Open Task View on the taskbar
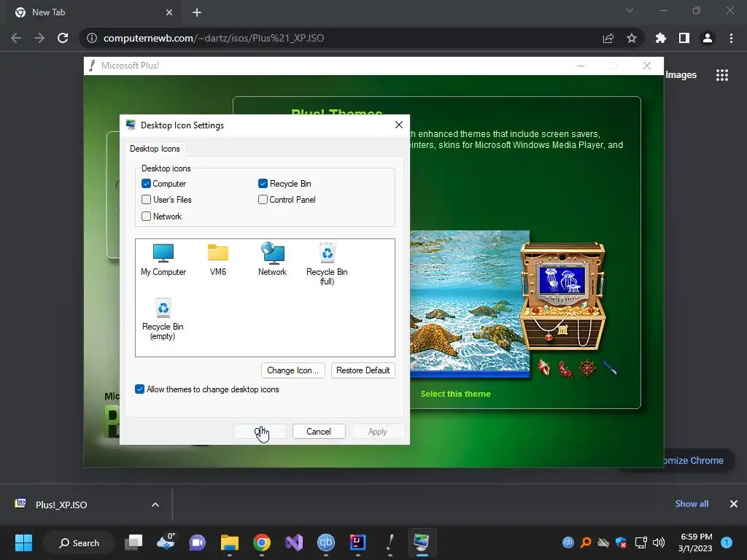 [133, 542]
